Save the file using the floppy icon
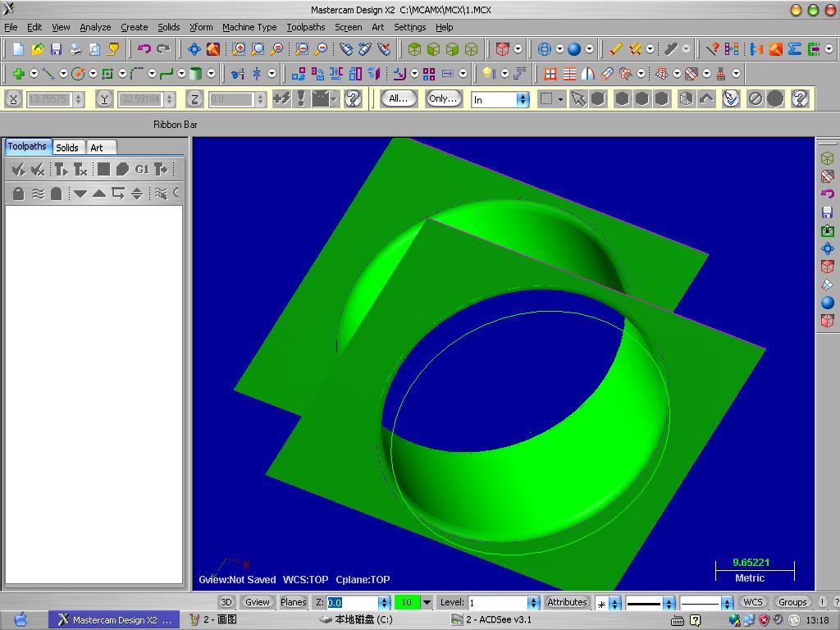Viewport: 840px width, 630px height. (x=56, y=49)
